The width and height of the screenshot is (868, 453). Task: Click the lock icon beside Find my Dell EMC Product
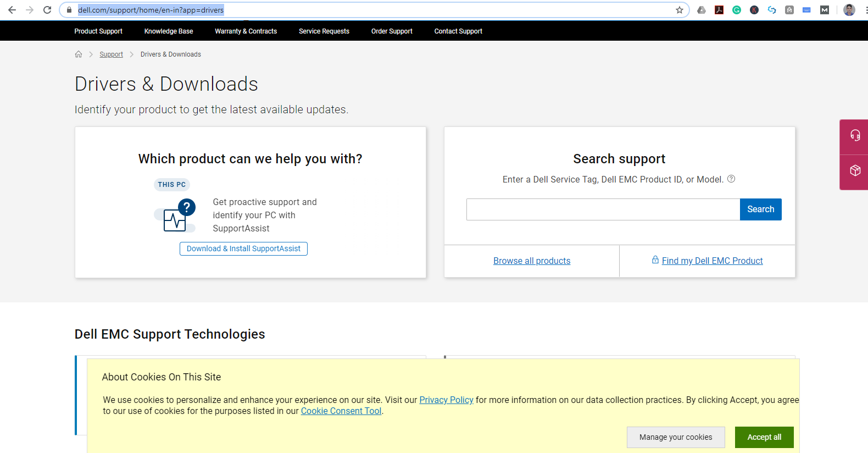[x=655, y=259]
